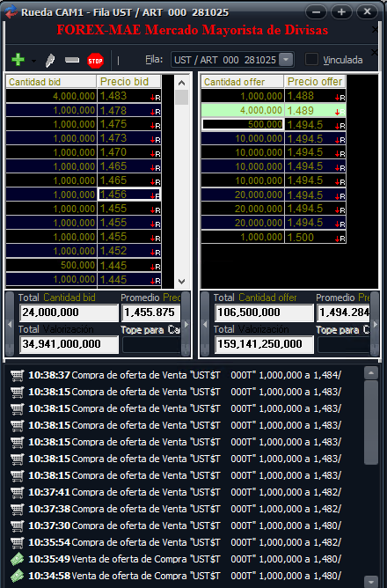Select offer row with price 1,488
Screen dimensions: 387x588
tap(274, 96)
